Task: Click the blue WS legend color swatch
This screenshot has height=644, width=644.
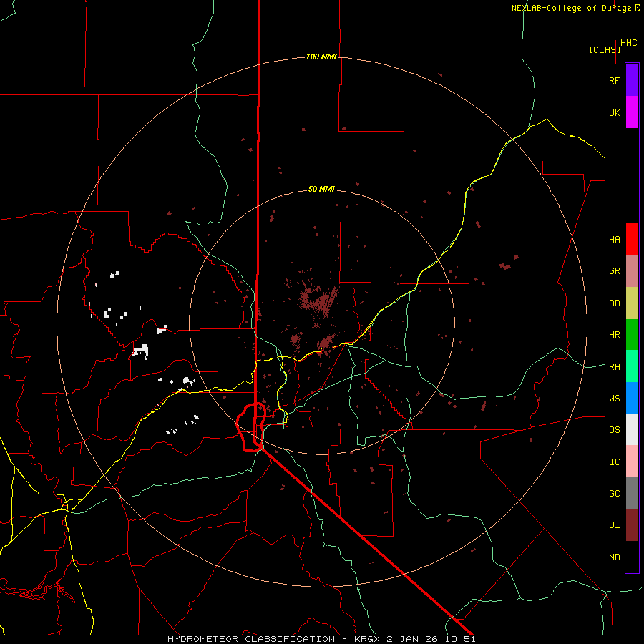Action: (632, 398)
